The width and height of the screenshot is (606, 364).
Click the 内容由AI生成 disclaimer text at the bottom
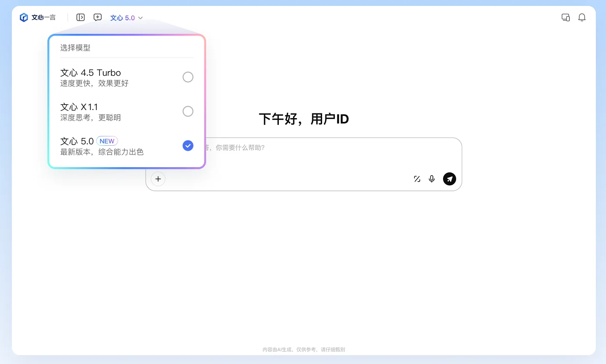(x=303, y=350)
